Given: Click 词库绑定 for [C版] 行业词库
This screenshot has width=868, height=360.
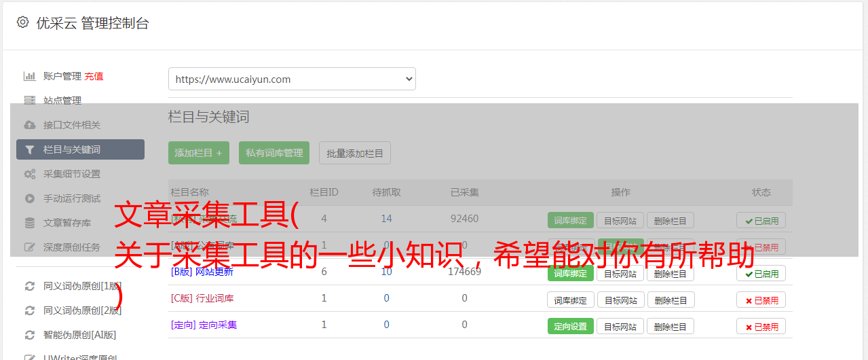Looking at the screenshot, I should point(571,300).
